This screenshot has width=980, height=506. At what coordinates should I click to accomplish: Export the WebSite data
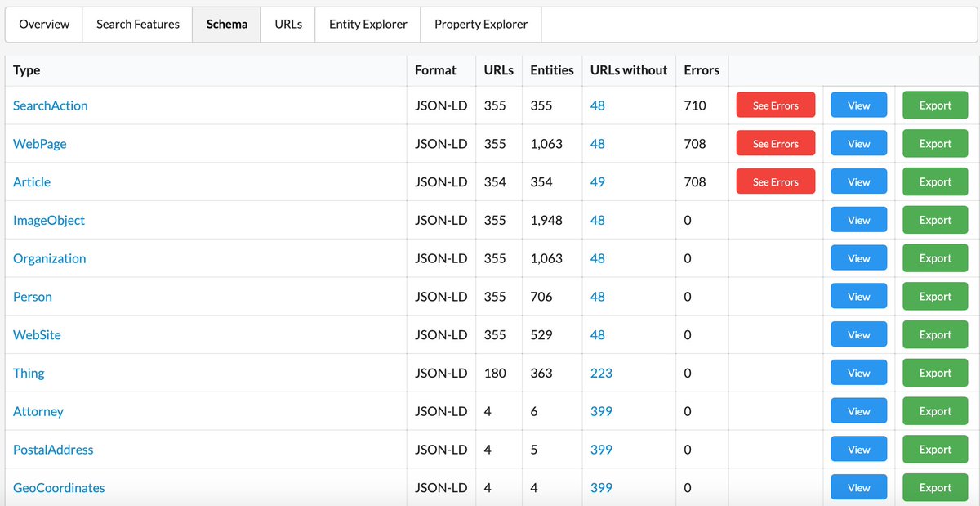coord(935,334)
